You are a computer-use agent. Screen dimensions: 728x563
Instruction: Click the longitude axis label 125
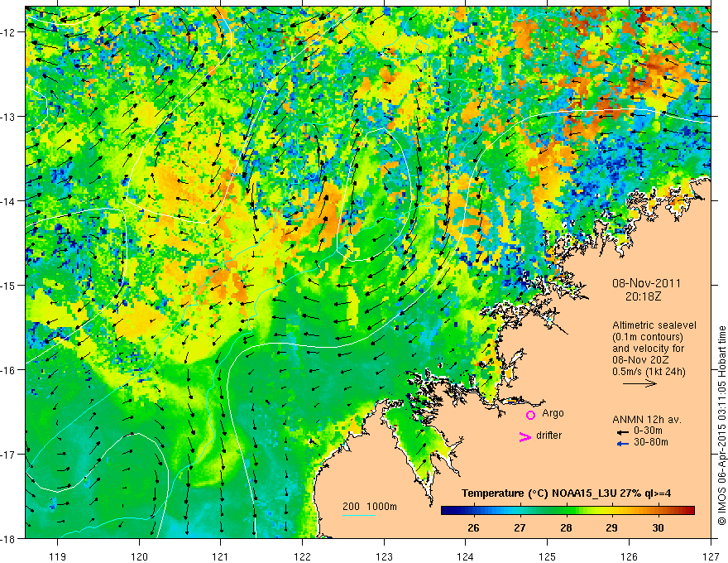coord(548,556)
